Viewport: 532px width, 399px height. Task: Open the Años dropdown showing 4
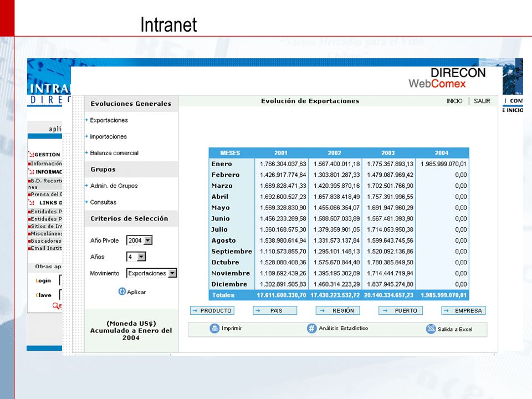tap(136, 257)
